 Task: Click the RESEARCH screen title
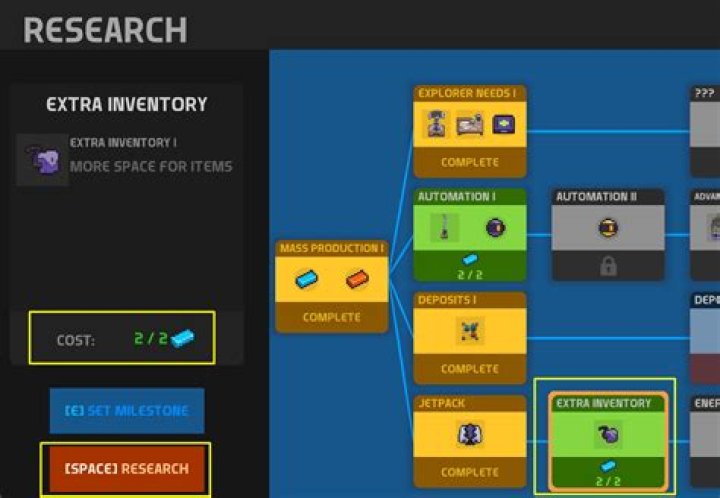pyautogui.click(x=105, y=30)
